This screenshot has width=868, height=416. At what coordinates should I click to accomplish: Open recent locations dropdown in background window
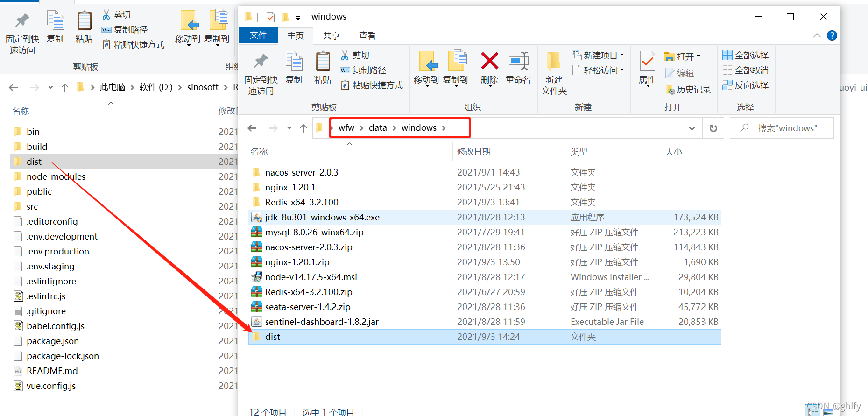click(x=50, y=87)
